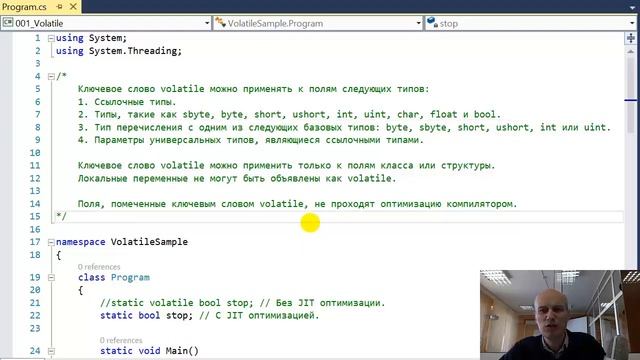The height and width of the screenshot is (360, 640).
Task: Click the field icon beside stop
Action: (x=432, y=22)
